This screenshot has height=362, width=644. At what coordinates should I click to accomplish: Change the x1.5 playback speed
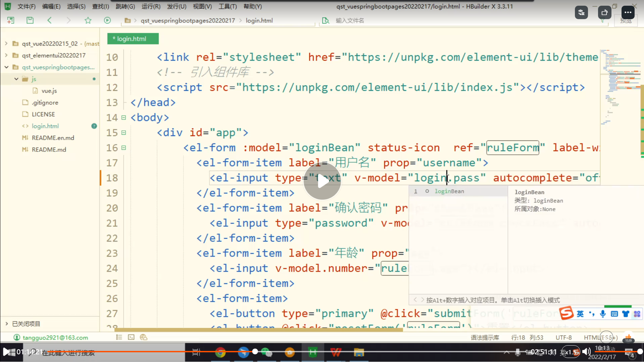(x=571, y=352)
